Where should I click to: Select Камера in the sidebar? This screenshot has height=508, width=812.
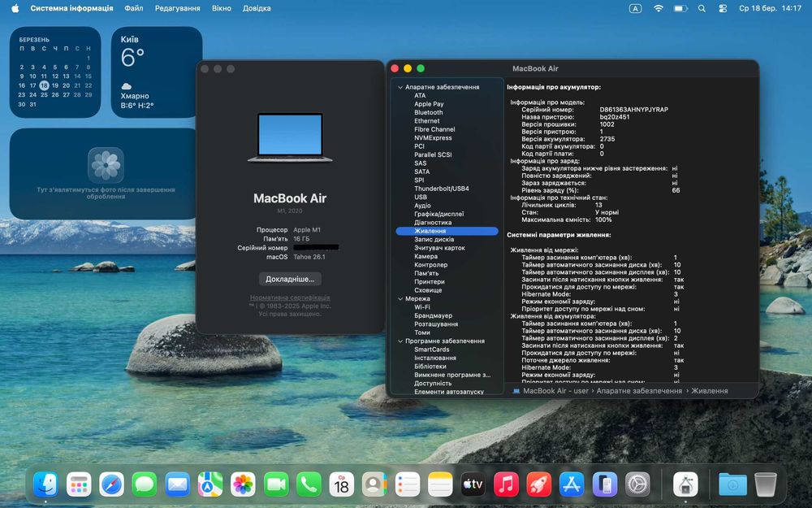click(425, 257)
